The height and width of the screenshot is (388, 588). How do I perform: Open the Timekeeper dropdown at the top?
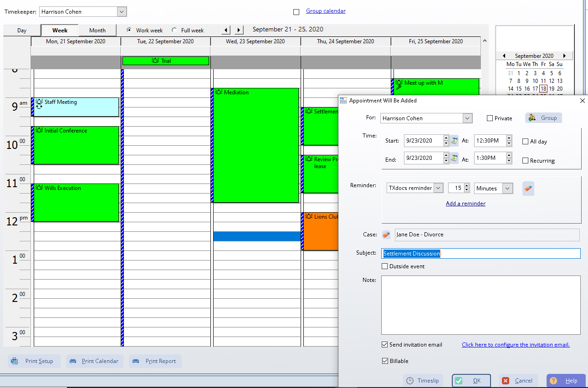[121, 11]
